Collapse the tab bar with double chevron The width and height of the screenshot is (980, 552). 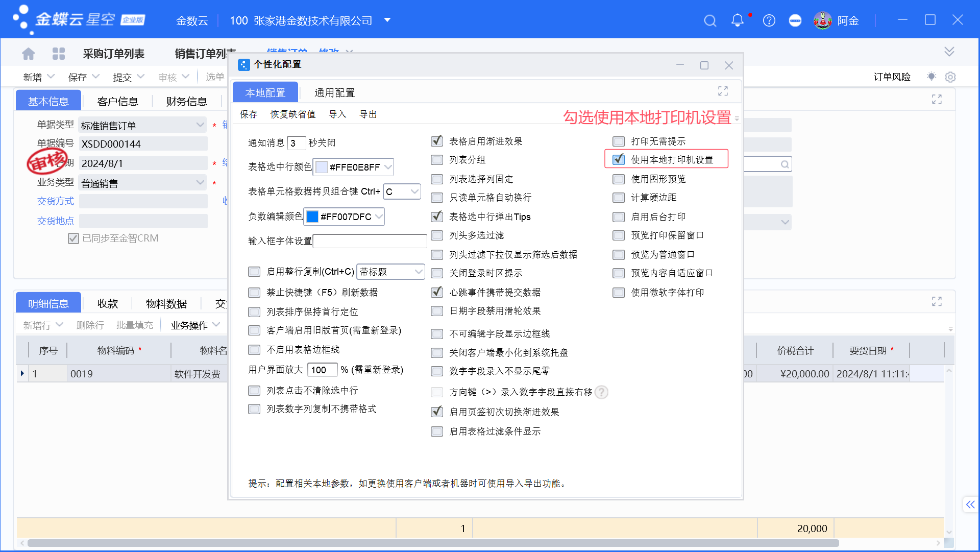coord(949,52)
